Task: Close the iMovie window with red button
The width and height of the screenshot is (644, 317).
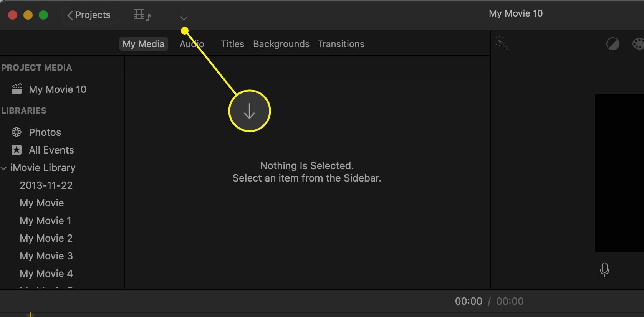Action: (x=13, y=15)
